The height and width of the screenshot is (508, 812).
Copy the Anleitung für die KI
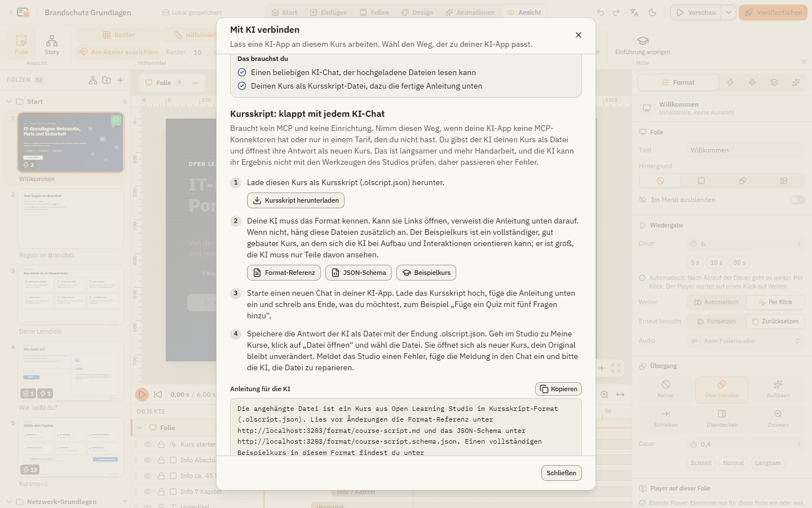point(558,389)
